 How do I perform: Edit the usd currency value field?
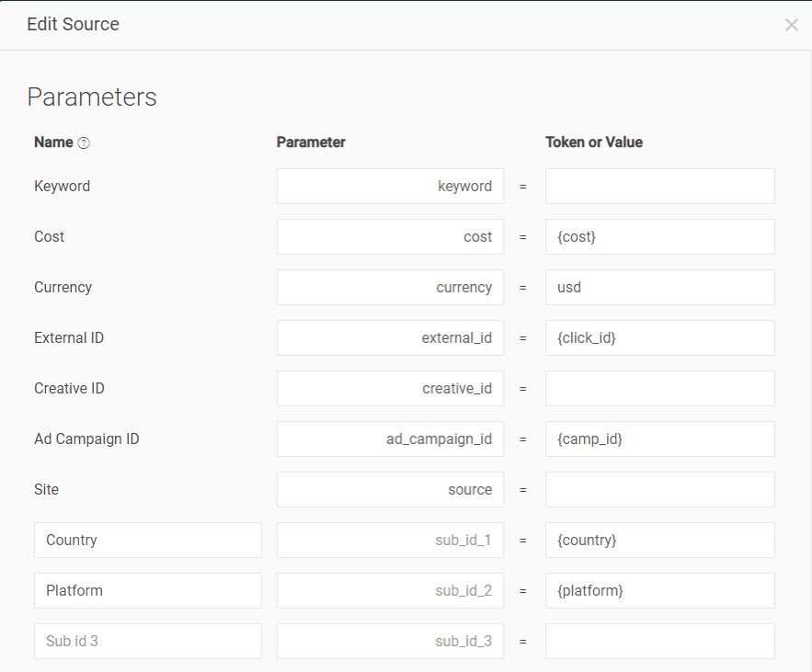click(659, 287)
